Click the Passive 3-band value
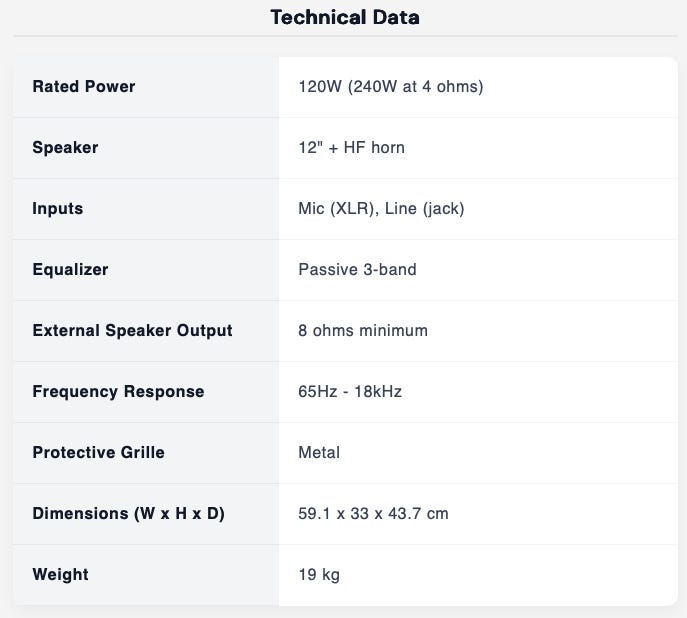Viewport: 687px width, 618px height. [358, 269]
